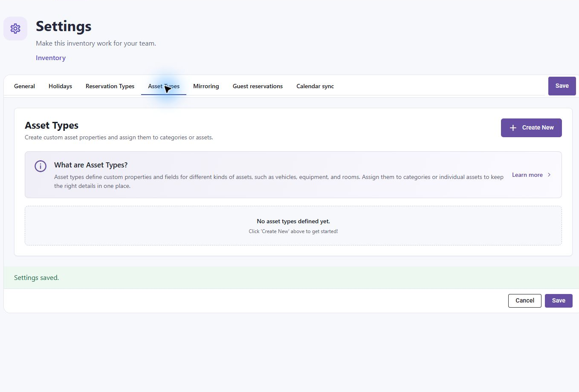Click the 'What are Asset Types?' heading
Image resolution: width=579 pixels, height=392 pixels.
[x=91, y=165]
